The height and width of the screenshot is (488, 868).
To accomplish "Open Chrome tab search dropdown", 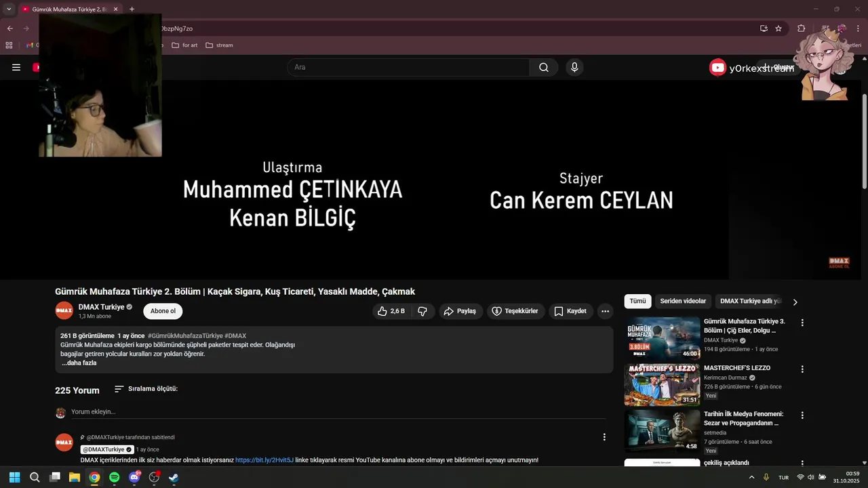I will tap(9, 9).
